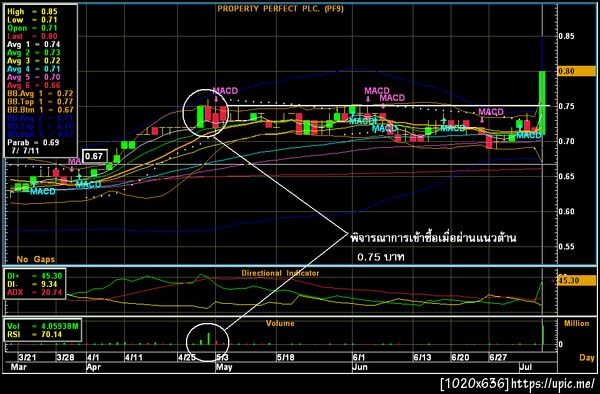This screenshot has height=394, width=600.
Task: Click the 6/27 date on the time axis
Action: pos(498,358)
